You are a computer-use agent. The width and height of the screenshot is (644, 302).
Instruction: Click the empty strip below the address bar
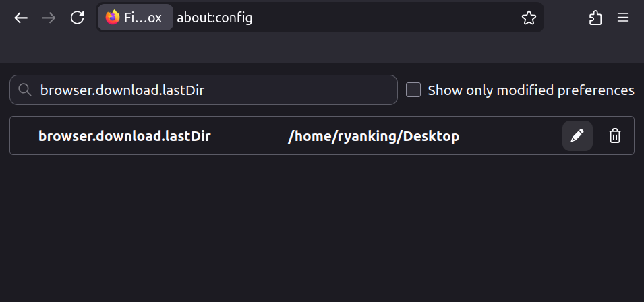(322, 49)
